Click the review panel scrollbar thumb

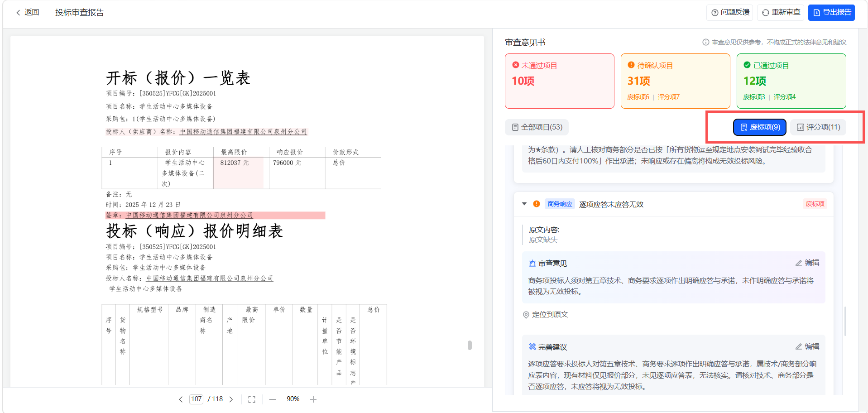(845, 322)
